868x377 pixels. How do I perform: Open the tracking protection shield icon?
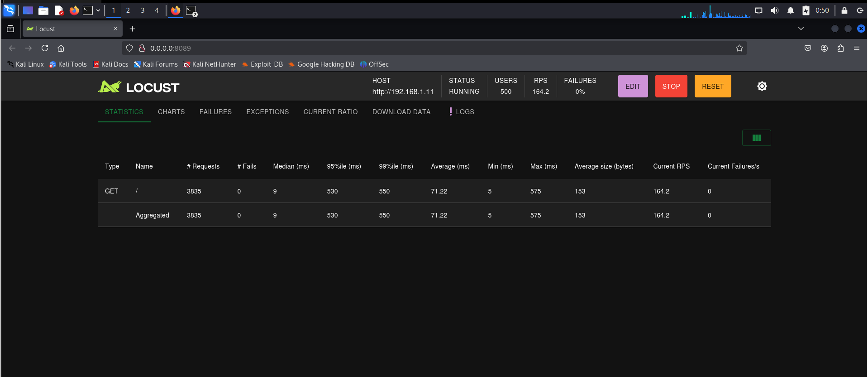click(x=129, y=48)
